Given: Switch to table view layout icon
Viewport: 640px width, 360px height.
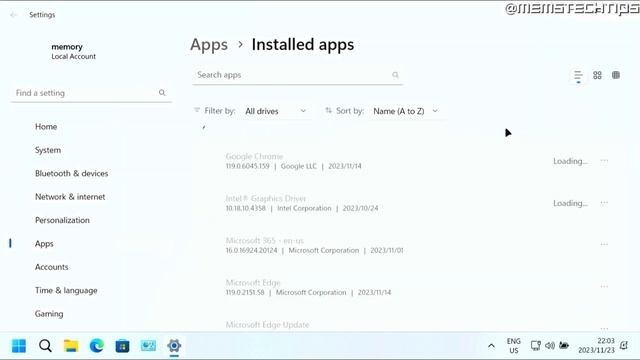Looking at the screenshot, I should (616, 75).
